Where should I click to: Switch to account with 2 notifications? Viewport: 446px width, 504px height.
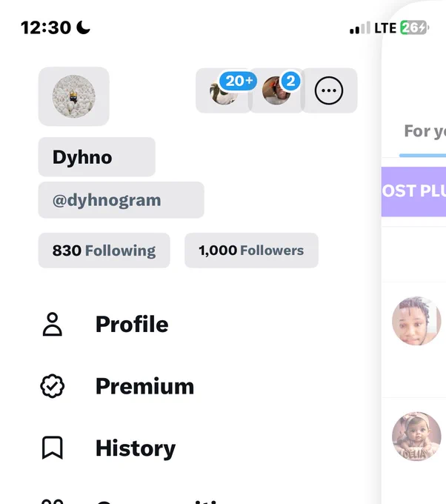tap(276, 90)
